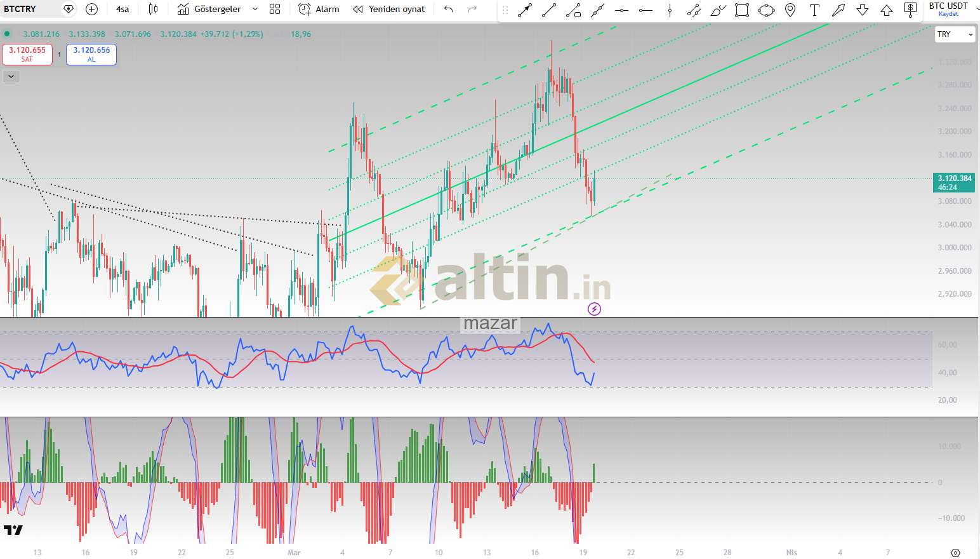Open the TRY currency dropdown
This screenshot has width=980, height=559.
coord(955,34)
